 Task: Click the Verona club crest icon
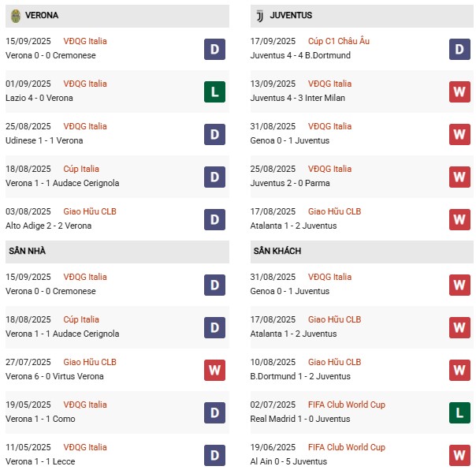[16, 16]
